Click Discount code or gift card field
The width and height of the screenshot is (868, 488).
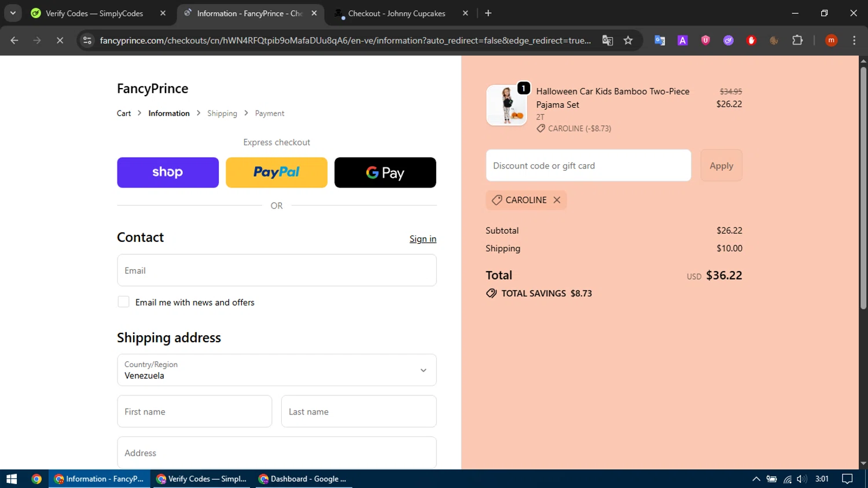589,166
